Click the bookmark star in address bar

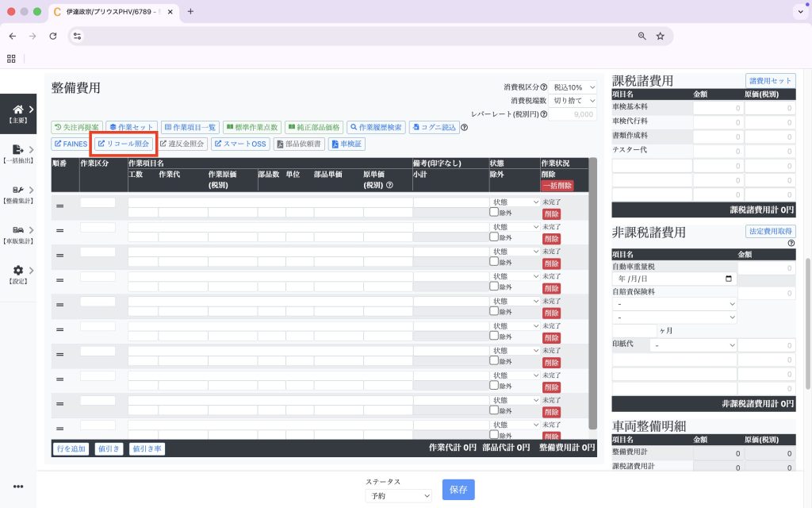point(660,36)
